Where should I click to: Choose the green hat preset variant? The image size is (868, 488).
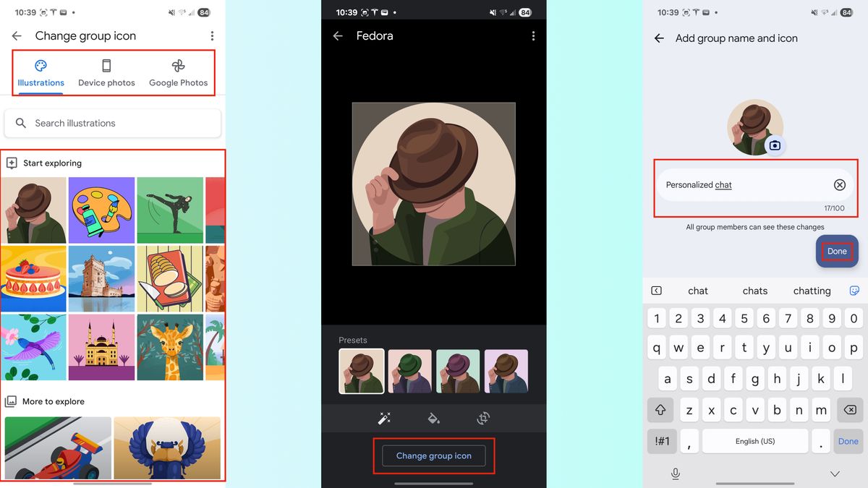coord(410,371)
